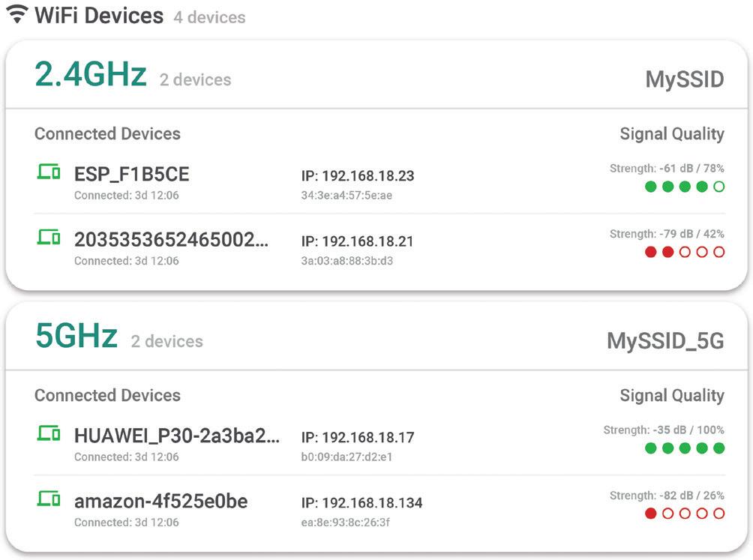Click MAC address b0:09:da:27:d2:e1

(347, 457)
